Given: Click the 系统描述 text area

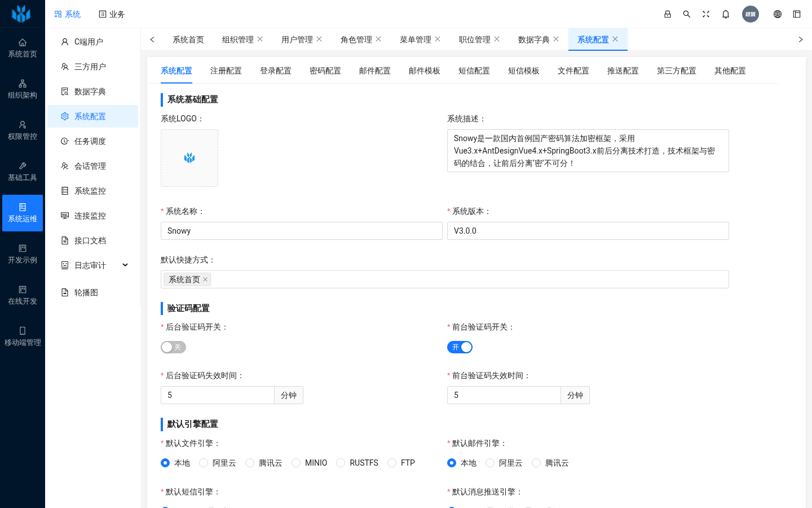Looking at the screenshot, I should (x=588, y=151).
